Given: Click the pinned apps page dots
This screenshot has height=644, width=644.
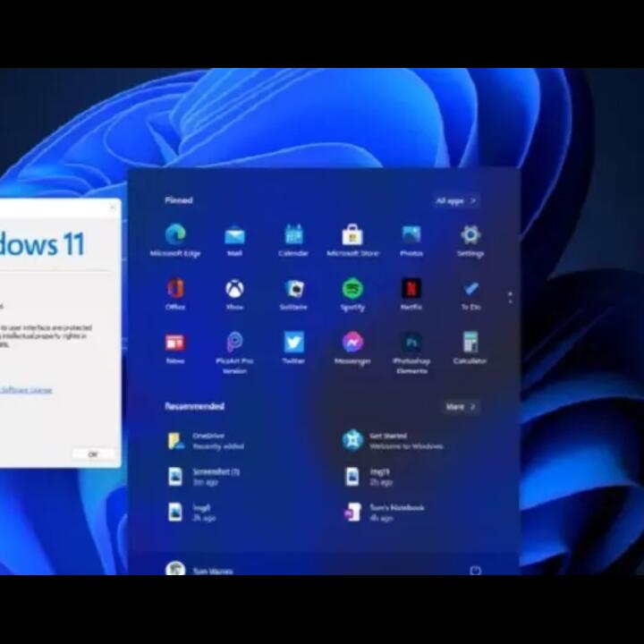Looking at the screenshot, I should click(x=510, y=298).
